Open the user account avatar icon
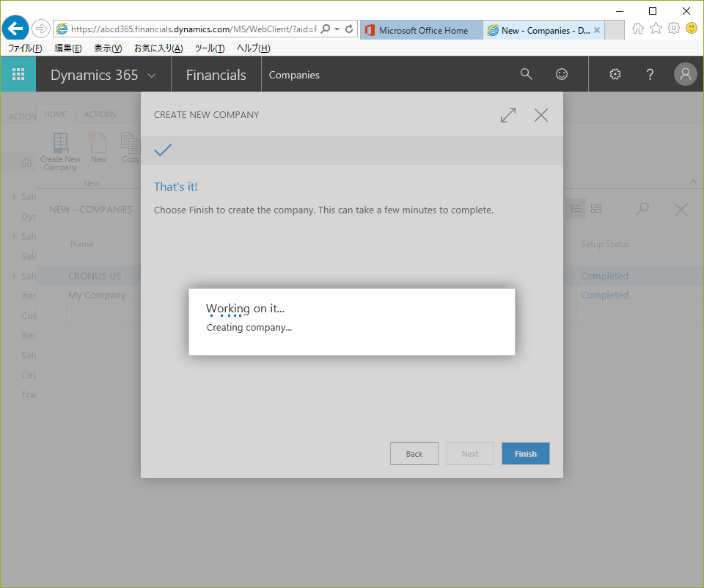704x588 pixels. coord(685,74)
